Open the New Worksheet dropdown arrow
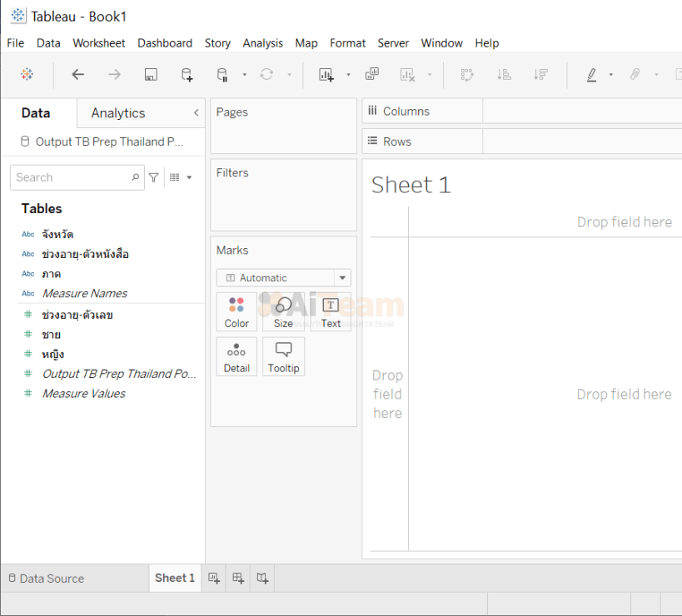Viewport: 682px width, 616px height. [348, 75]
